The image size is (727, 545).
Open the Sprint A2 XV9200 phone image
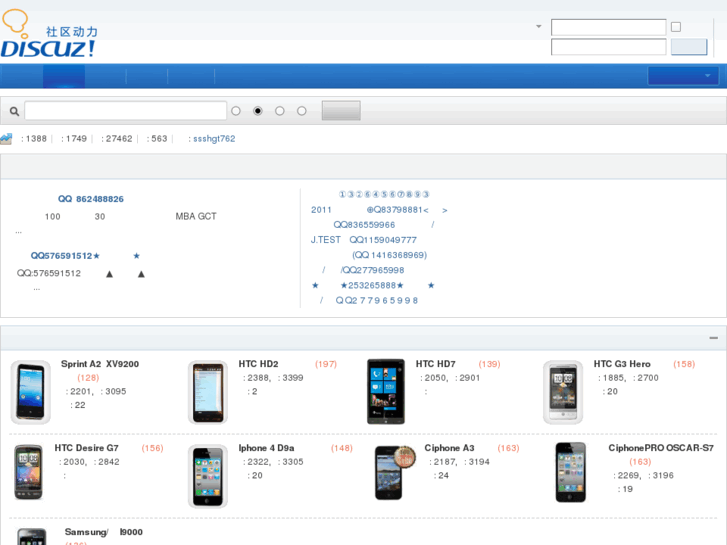(31, 392)
